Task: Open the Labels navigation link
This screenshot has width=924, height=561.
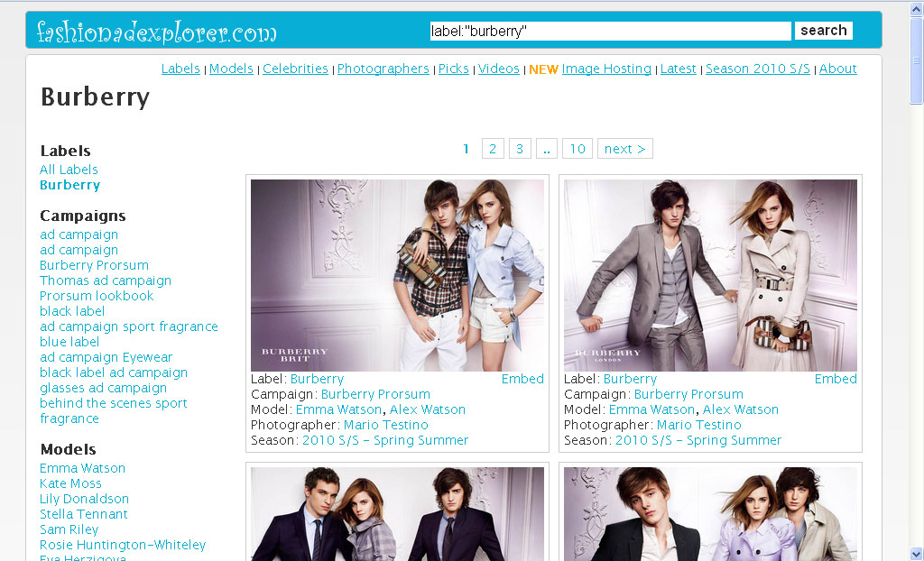Action: [180, 69]
